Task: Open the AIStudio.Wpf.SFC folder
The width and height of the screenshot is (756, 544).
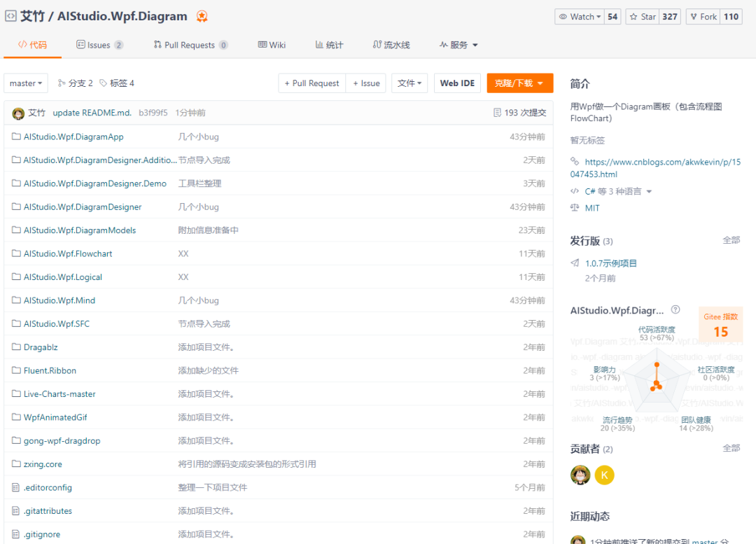Action: (57, 323)
